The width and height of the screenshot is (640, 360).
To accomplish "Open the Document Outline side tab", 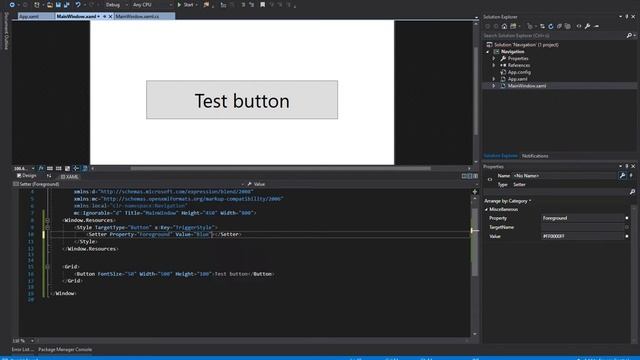I will click(x=6, y=31).
